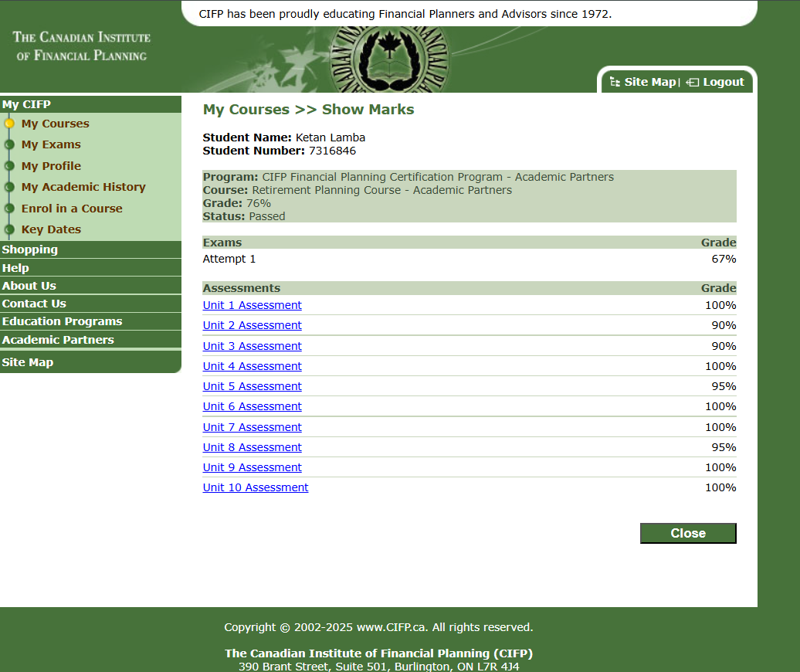This screenshot has height=672, width=800.
Task: Open My Profile page
Action: (51, 166)
